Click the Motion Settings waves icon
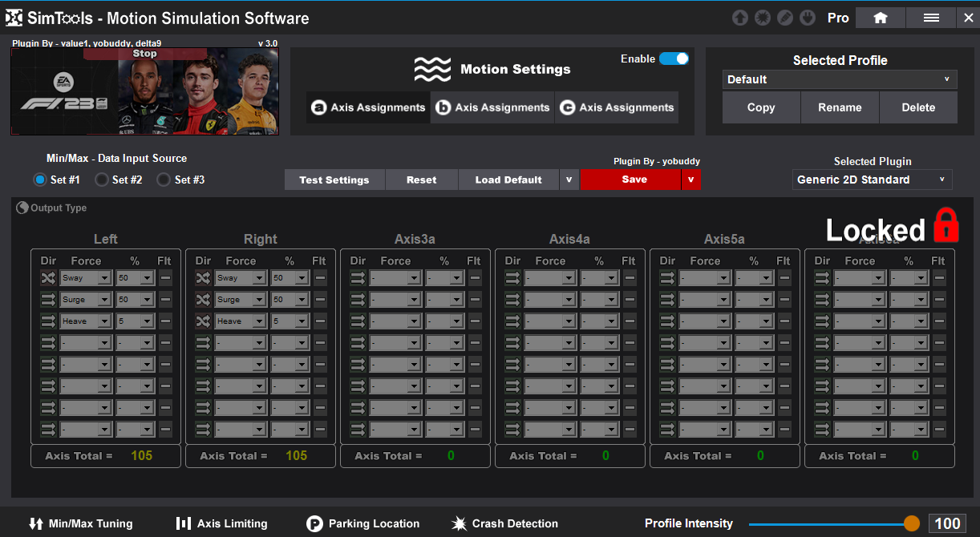The image size is (980, 537). click(x=432, y=70)
